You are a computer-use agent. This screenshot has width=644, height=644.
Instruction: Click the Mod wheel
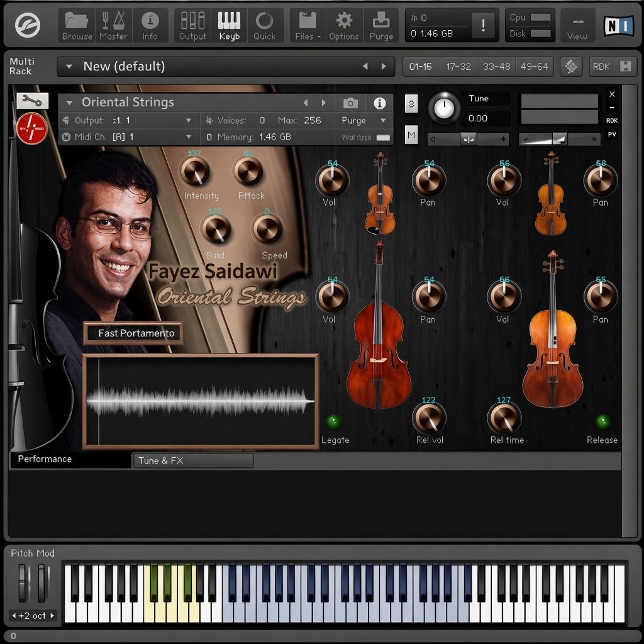click(x=42, y=583)
